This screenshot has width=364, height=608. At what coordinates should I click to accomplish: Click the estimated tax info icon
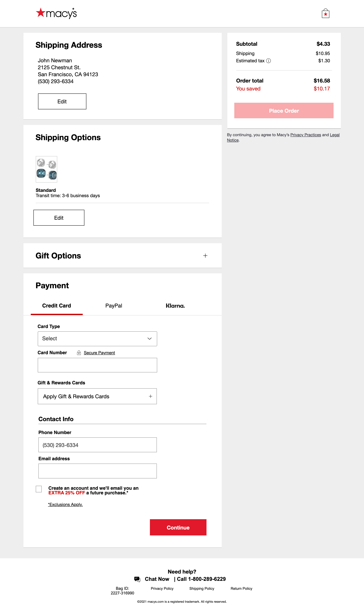tap(268, 61)
